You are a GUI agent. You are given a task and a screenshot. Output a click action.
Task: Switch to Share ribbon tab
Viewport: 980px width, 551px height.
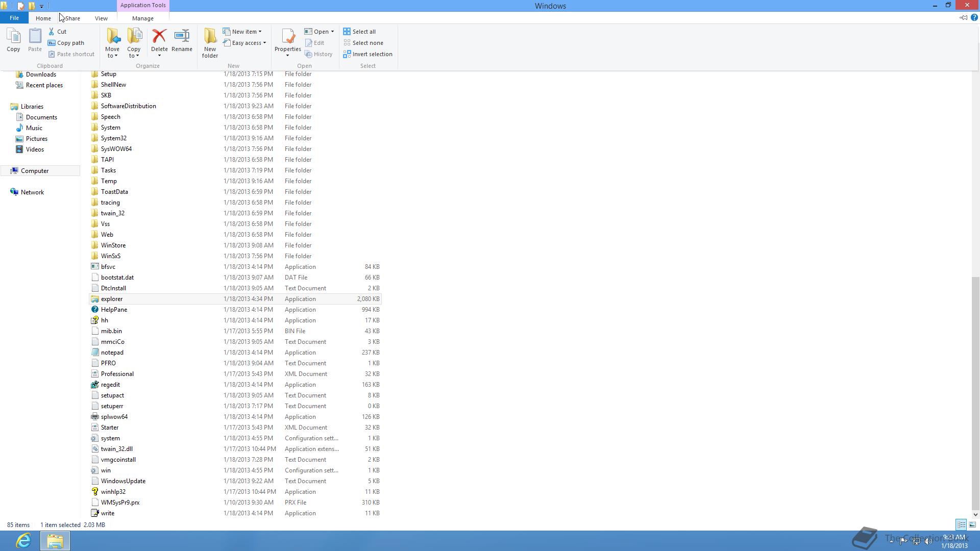(72, 18)
